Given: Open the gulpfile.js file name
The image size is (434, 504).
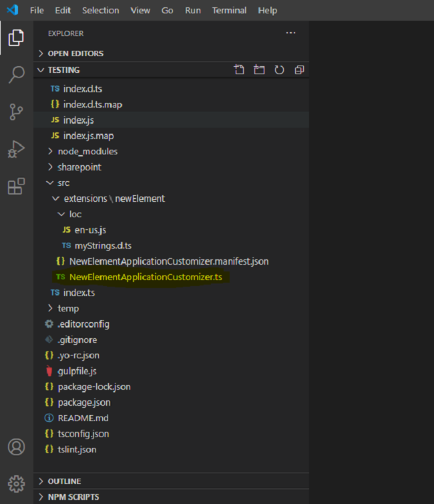Looking at the screenshot, I should click(x=77, y=371).
